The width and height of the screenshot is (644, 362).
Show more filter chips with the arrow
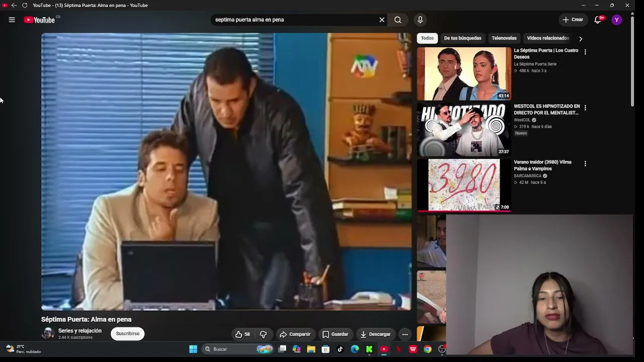click(x=581, y=39)
